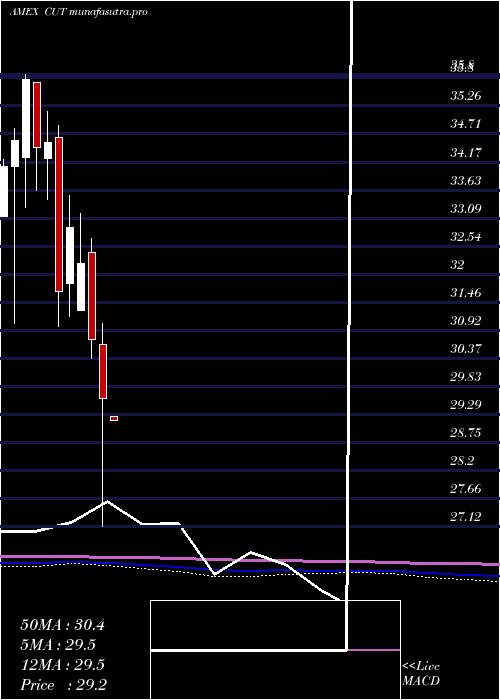Click the '50MA : 30.4' indicator text
500x700 pixels.
pyautogui.click(x=62, y=625)
